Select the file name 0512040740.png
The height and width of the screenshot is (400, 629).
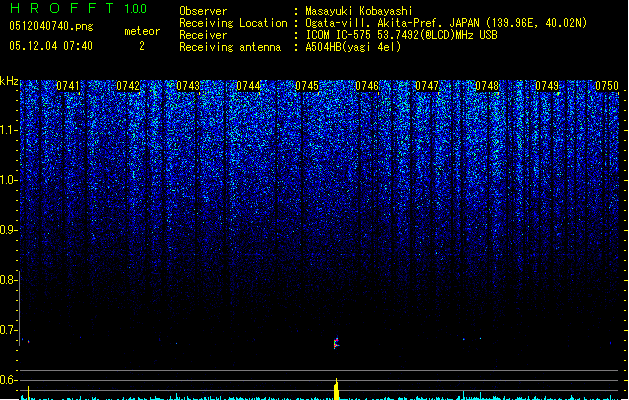pos(51,26)
